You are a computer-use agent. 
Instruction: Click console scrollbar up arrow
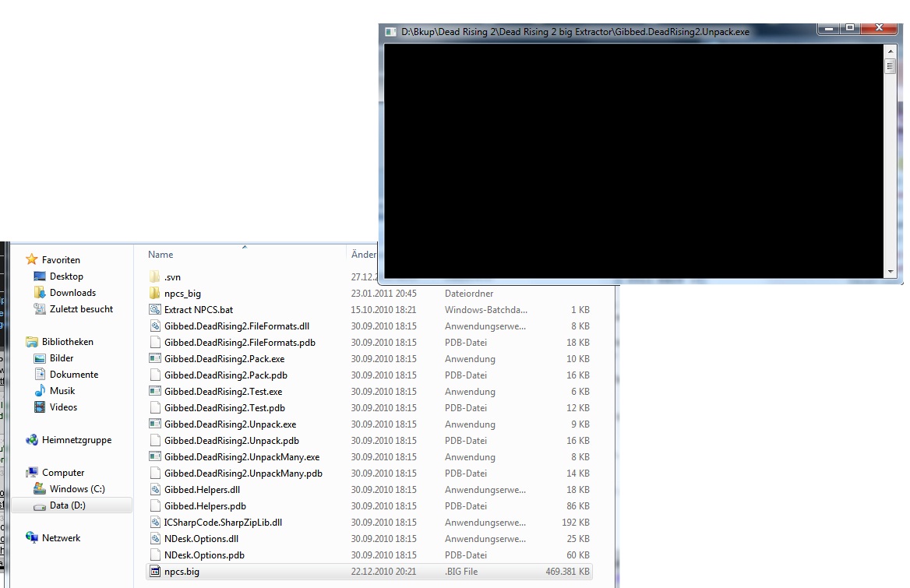(x=891, y=51)
